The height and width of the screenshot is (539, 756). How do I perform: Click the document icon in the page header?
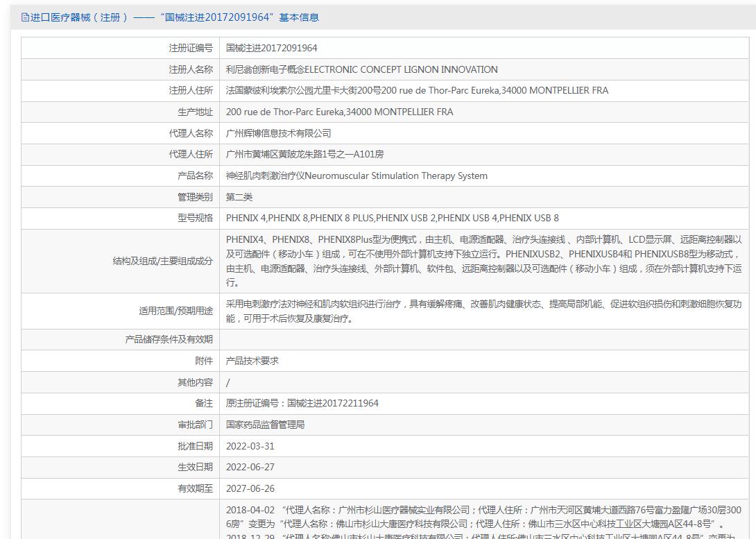pos(25,17)
